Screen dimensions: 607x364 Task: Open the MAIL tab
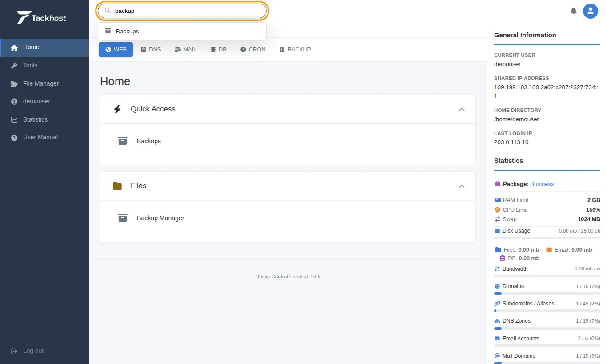point(185,50)
